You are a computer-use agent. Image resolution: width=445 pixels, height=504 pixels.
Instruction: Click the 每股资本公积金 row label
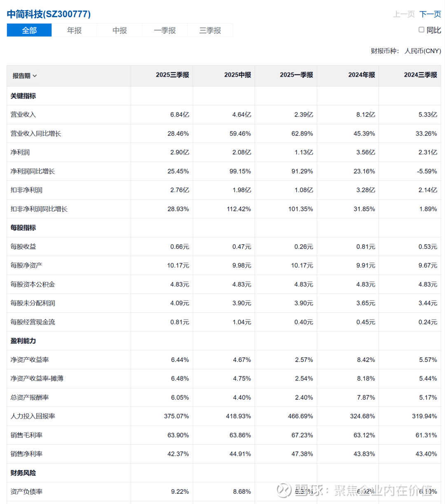coord(33,285)
